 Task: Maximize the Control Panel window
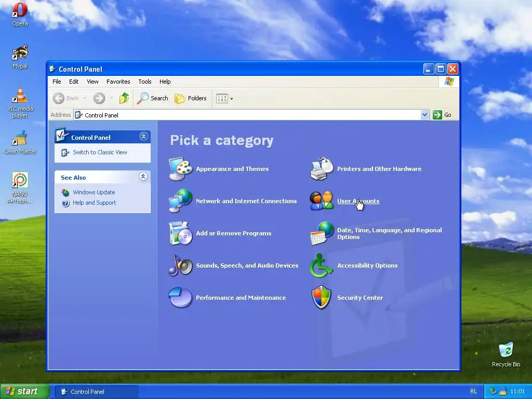click(x=441, y=69)
